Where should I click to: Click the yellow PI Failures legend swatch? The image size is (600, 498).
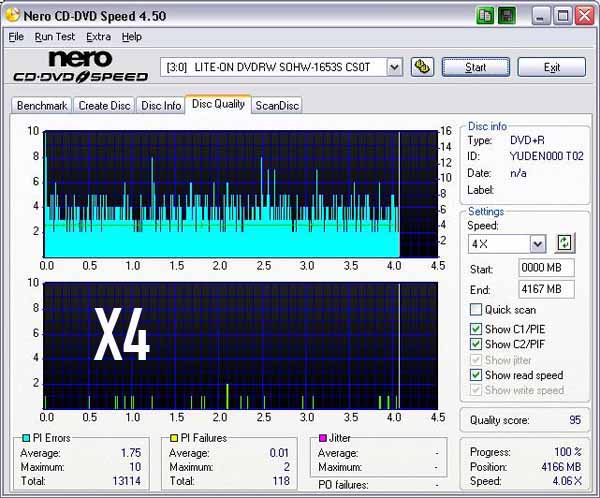click(174, 438)
